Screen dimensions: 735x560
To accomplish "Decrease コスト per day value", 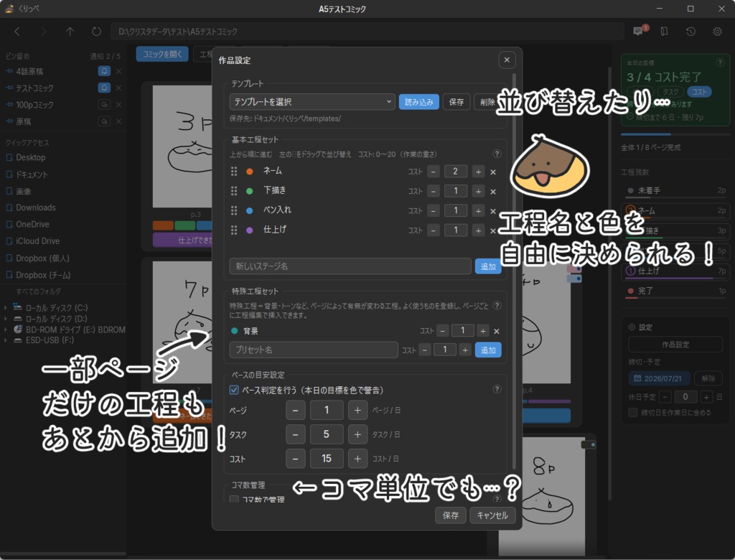I will (x=295, y=458).
